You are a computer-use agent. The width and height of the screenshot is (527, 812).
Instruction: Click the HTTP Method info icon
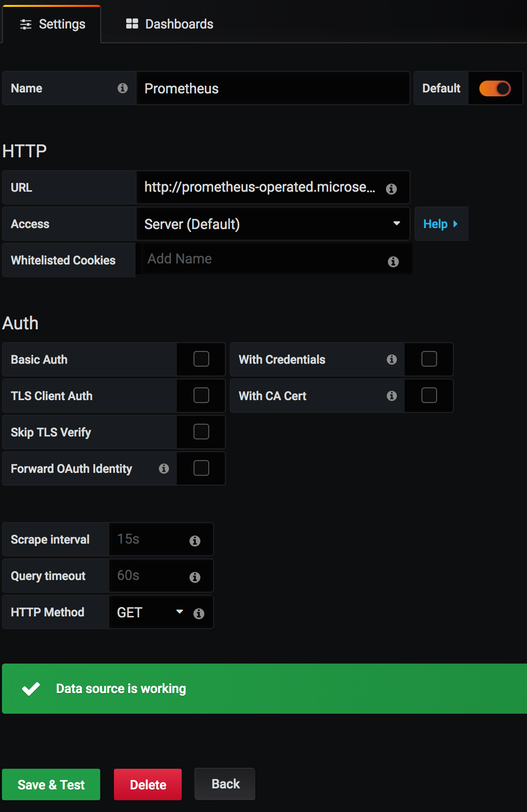pyautogui.click(x=199, y=613)
